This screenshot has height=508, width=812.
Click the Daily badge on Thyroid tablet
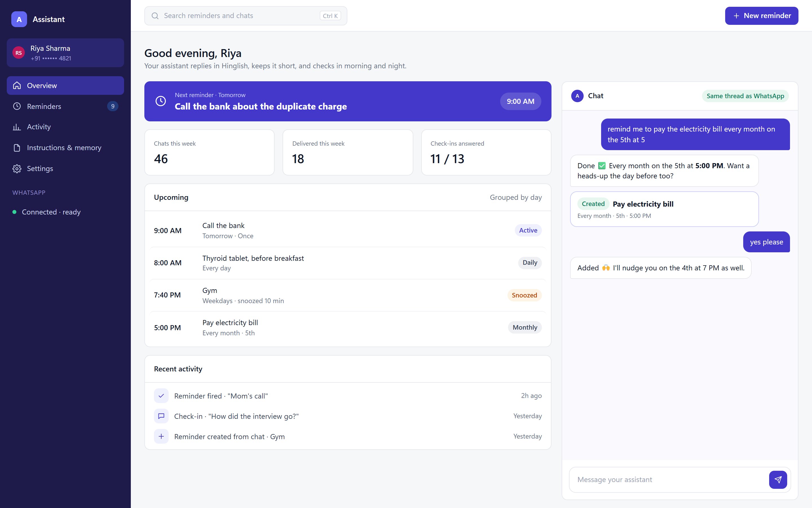click(529, 263)
